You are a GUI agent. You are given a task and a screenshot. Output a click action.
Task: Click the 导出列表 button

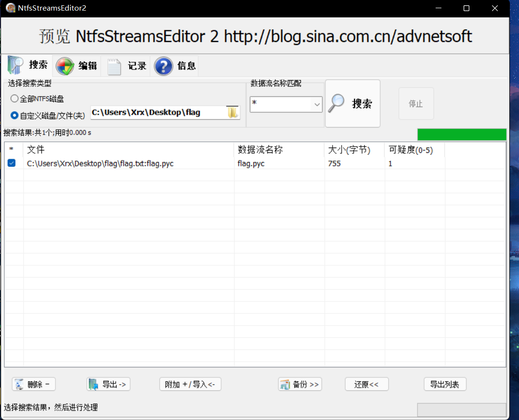click(445, 384)
